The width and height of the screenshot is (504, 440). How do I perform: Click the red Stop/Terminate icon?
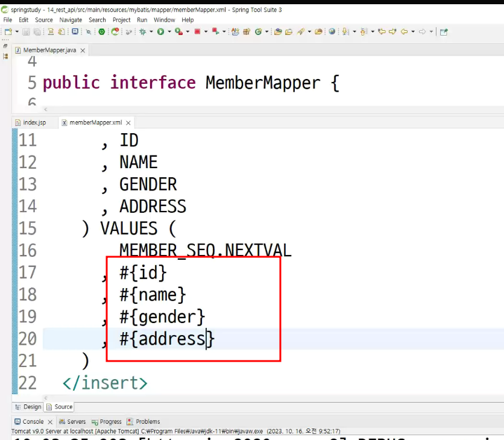coord(197,31)
